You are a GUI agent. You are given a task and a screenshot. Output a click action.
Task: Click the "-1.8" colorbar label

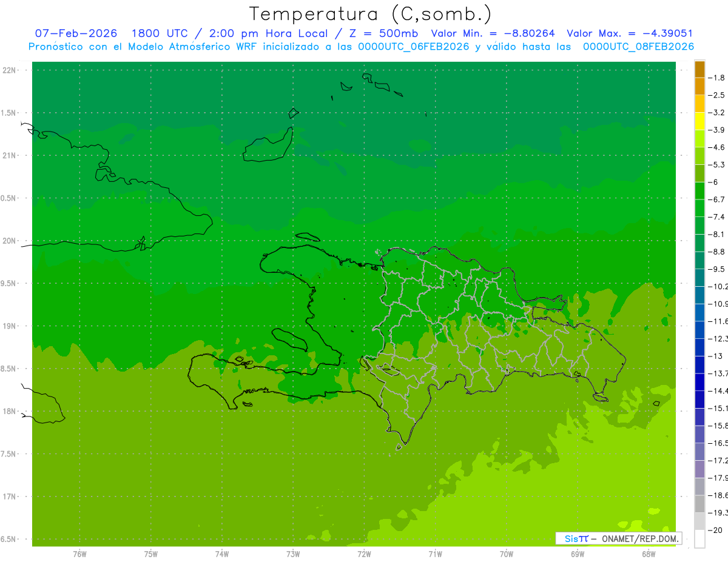click(x=716, y=78)
